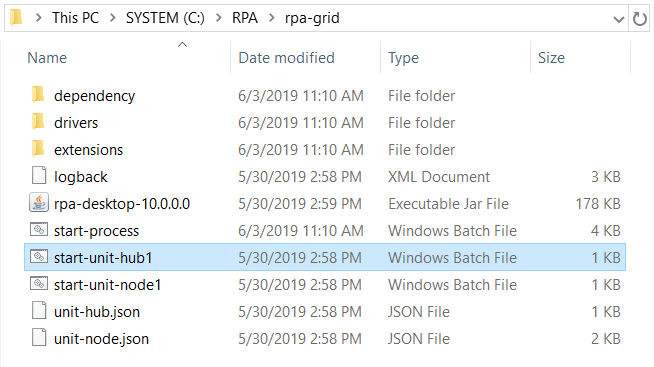The height and width of the screenshot is (367, 654).
Task: Click the Executable Jar File type cell
Action: coord(448,204)
